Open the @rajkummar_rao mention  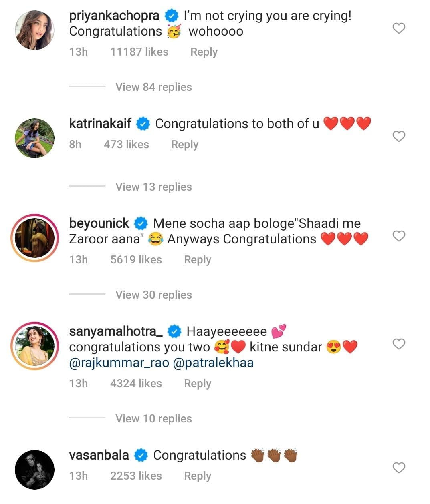(119, 363)
